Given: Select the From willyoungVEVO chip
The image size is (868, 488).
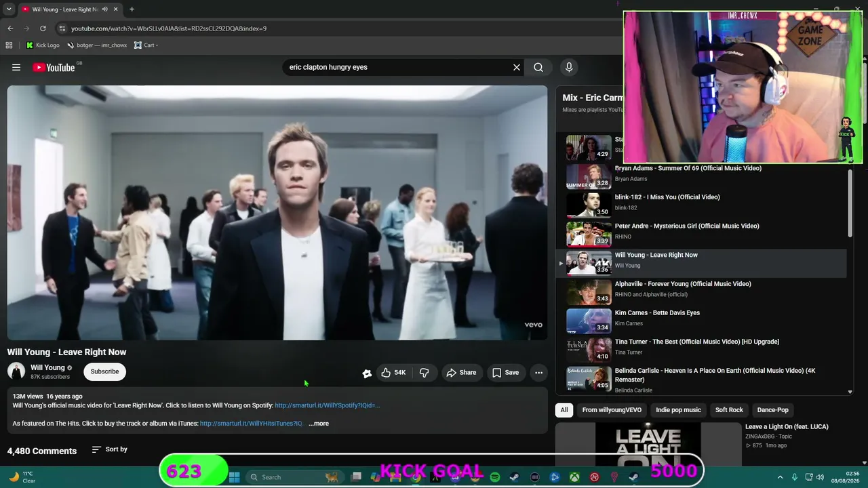Looking at the screenshot, I should point(612,410).
